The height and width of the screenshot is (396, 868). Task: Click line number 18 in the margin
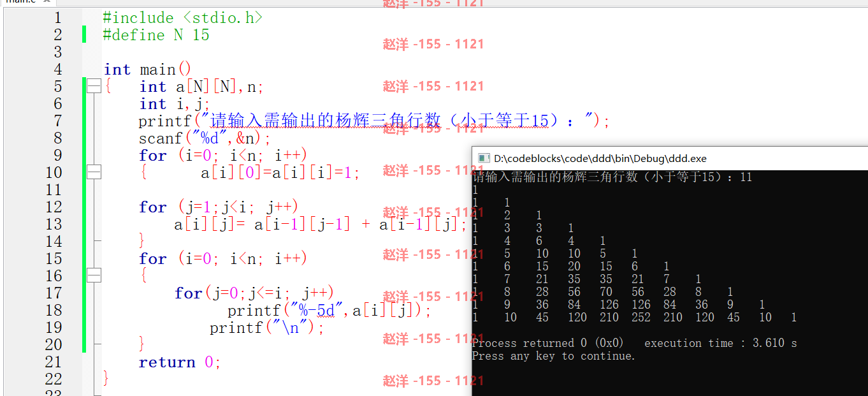pyautogui.click(x=54, y=311)
